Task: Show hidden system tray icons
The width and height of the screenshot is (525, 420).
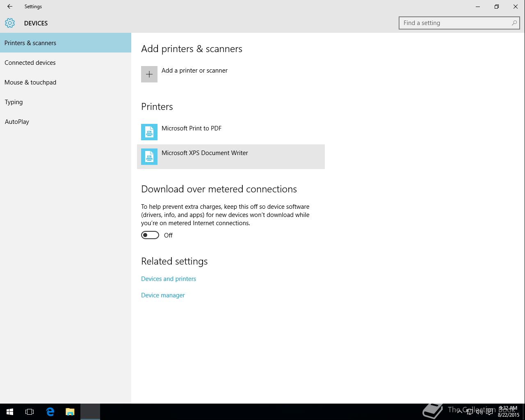Action: coord(459,412)
